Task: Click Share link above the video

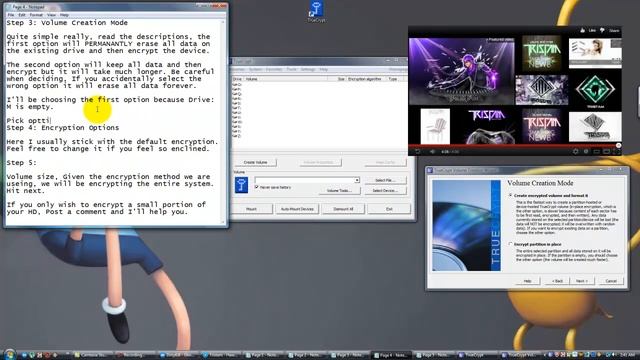Action: (614, 31)
